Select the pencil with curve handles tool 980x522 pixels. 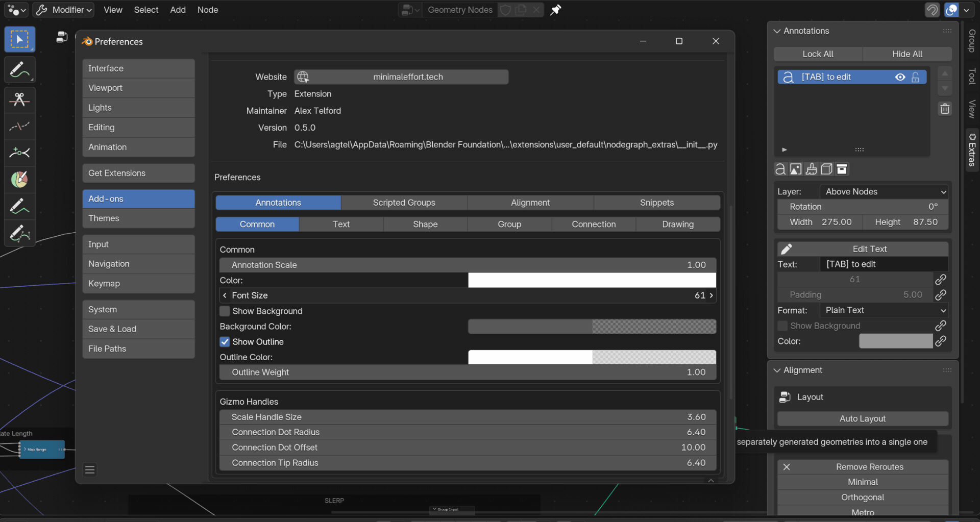tap(19, 233)
